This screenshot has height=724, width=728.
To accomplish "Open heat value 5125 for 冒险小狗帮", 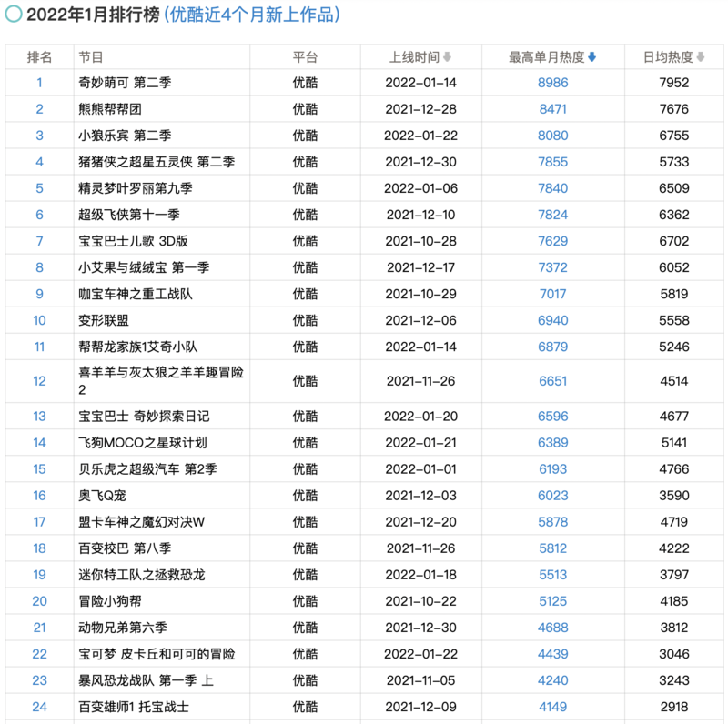I will pyautogui.click(x=553, y=601).
